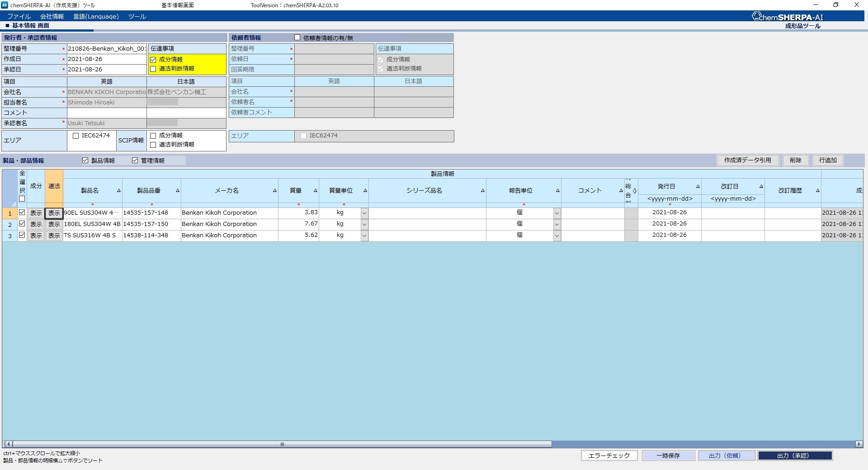868x470 pixels.
Task: Sort by 報告単位 column triangle
Action: (558, 191)
